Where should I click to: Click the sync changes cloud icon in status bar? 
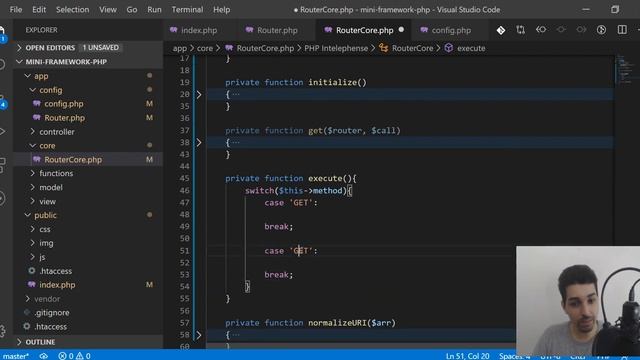(x=43, y=356)
